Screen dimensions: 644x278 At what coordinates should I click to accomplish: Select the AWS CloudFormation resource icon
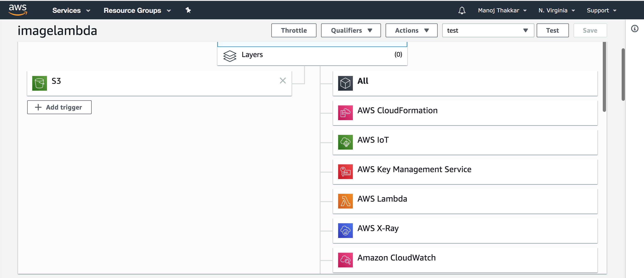(345, 113)
